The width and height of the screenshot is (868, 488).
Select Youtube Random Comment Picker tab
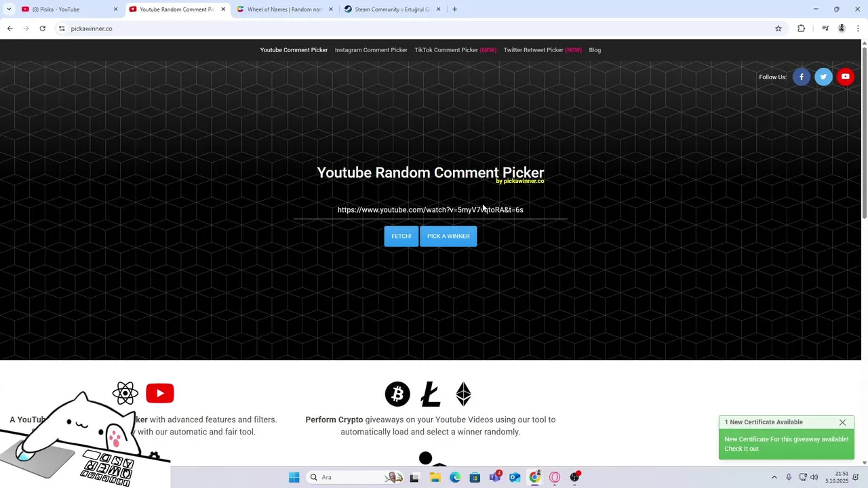(176, 9)
